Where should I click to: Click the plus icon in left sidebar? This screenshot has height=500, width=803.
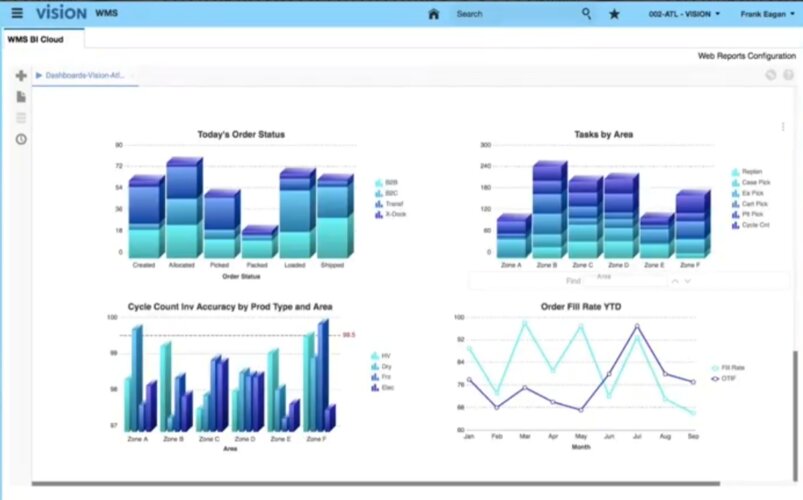click(x=21, y=76)
